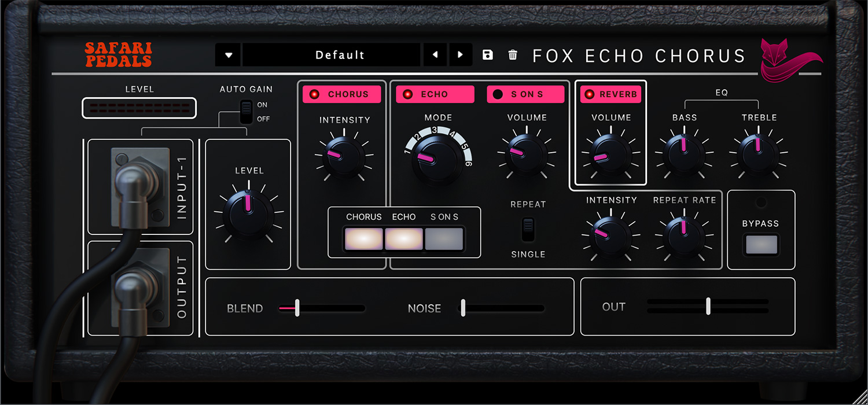Screen dimensions: 868x405
Task: Click the EQ label
Action: point(722,93)
